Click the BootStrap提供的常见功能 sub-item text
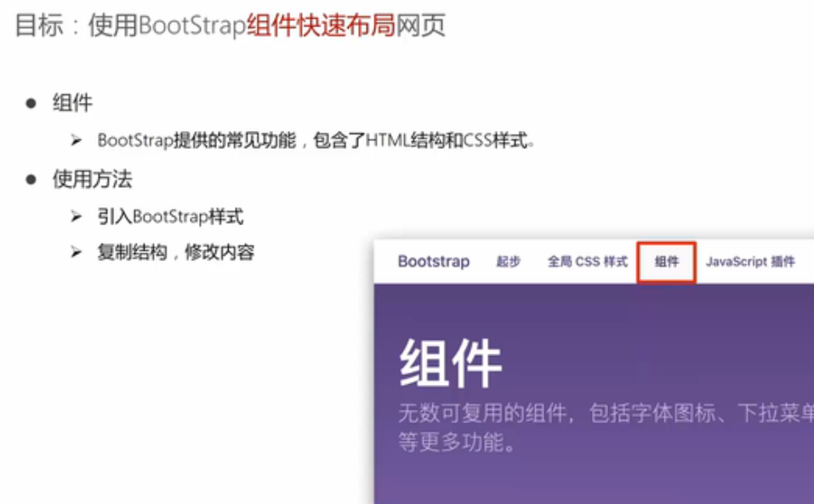The image size is (814, 504). pyautogui.click(x=316, y=141)
